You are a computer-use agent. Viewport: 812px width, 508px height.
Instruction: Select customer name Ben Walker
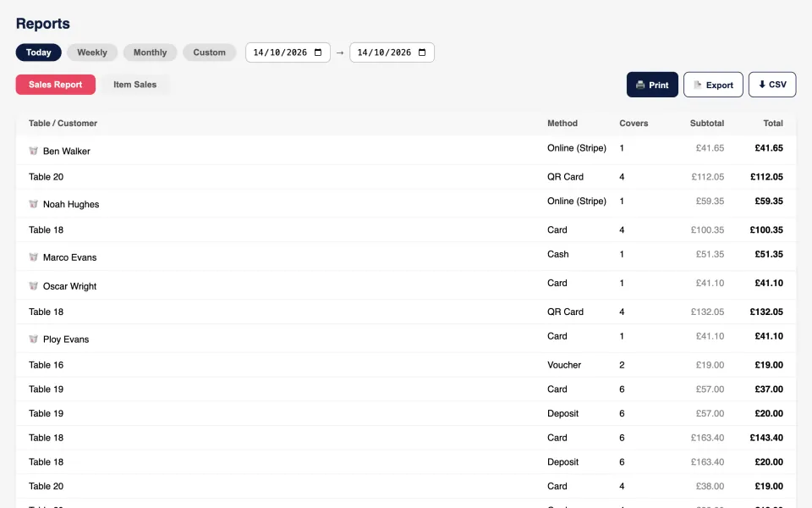pos(66,151)
